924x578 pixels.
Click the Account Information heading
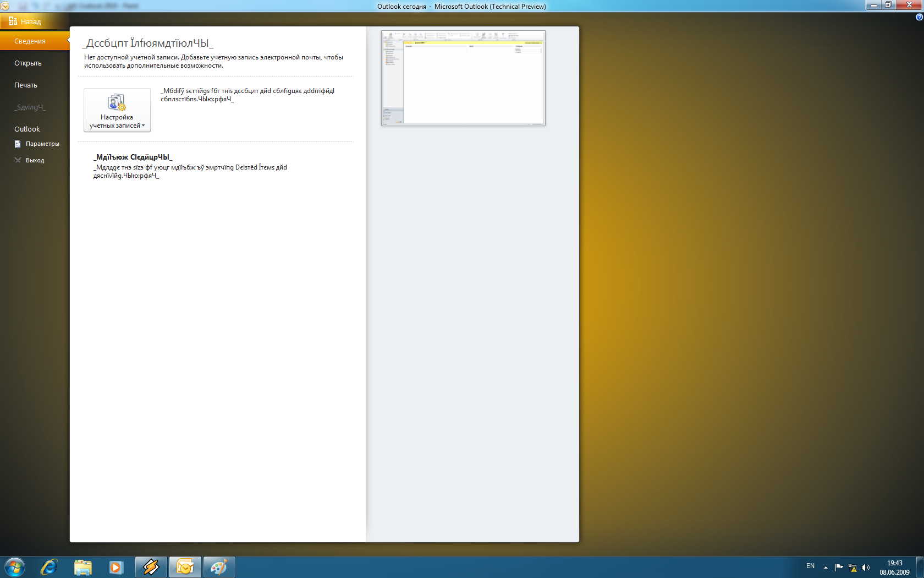pyautogui.click(x=147, y=43)
